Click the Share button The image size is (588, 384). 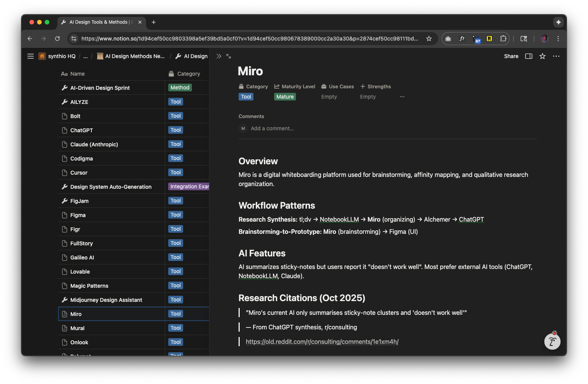coord(511,56)
